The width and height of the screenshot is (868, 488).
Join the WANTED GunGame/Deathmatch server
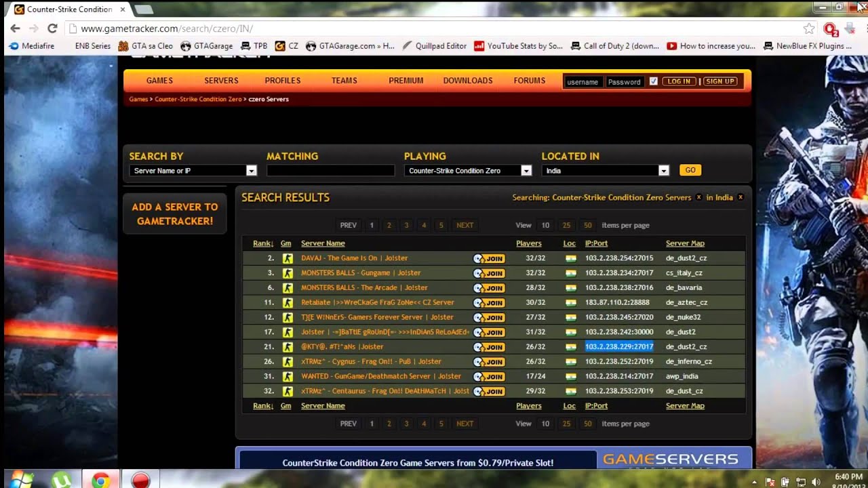click(x=489, y=376)
